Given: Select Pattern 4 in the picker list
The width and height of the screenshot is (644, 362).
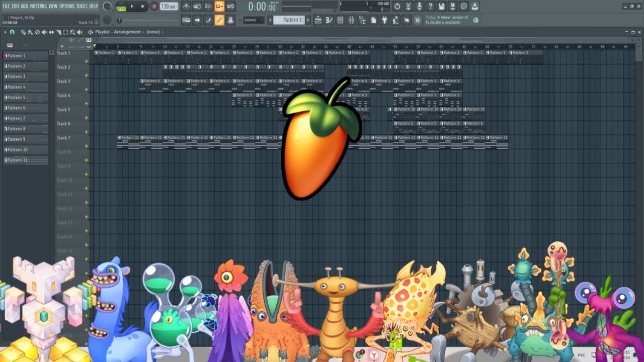Looking at the screenshot, I should (x=26, y=87).
